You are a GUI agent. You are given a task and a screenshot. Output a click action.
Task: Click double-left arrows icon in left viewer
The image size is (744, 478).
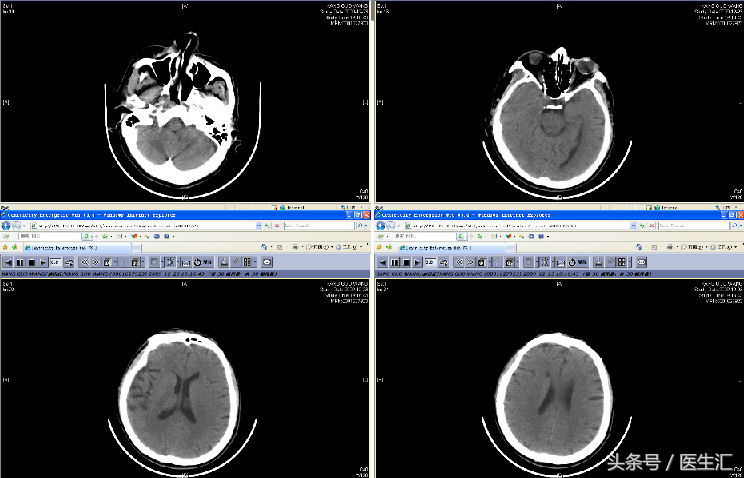click(85, 262)
